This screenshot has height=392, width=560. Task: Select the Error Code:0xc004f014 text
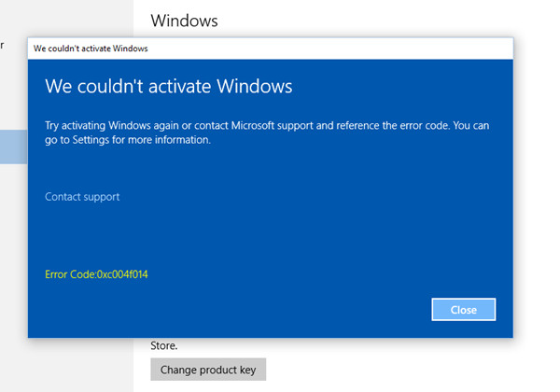pyautogui.click(x=96, y=274)
